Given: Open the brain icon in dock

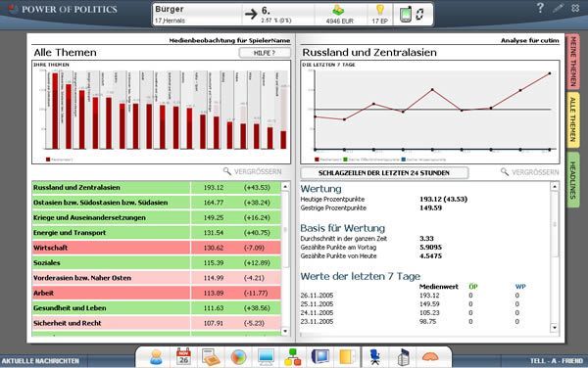Looking at the screenshot, I should pyautogui.click(x=430, y=356).
